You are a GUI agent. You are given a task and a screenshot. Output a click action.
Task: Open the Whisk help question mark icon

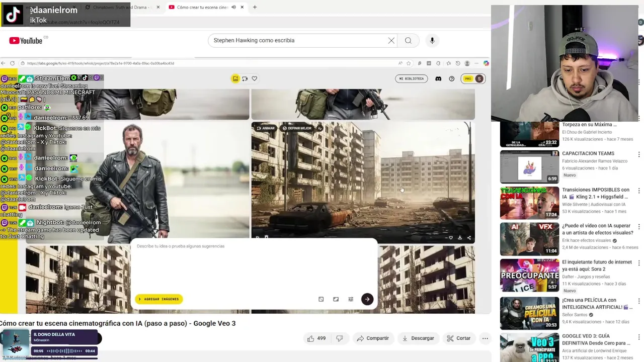pos(452,79)
